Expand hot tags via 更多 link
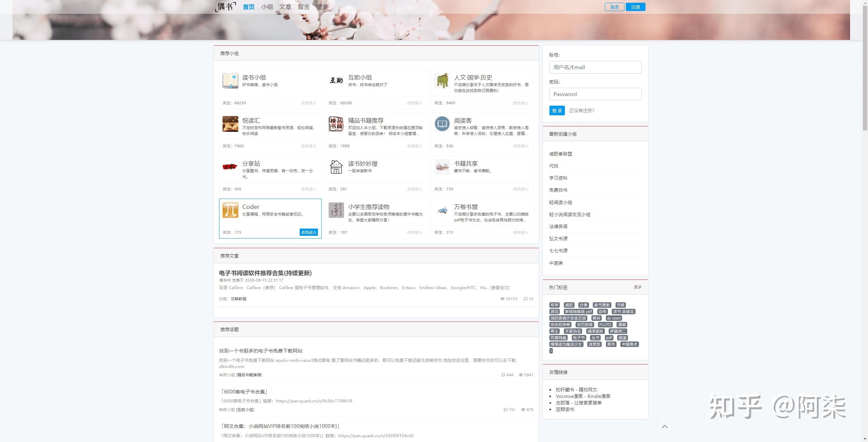This screenshot has height=442, width=868. (x=638, y=287)
